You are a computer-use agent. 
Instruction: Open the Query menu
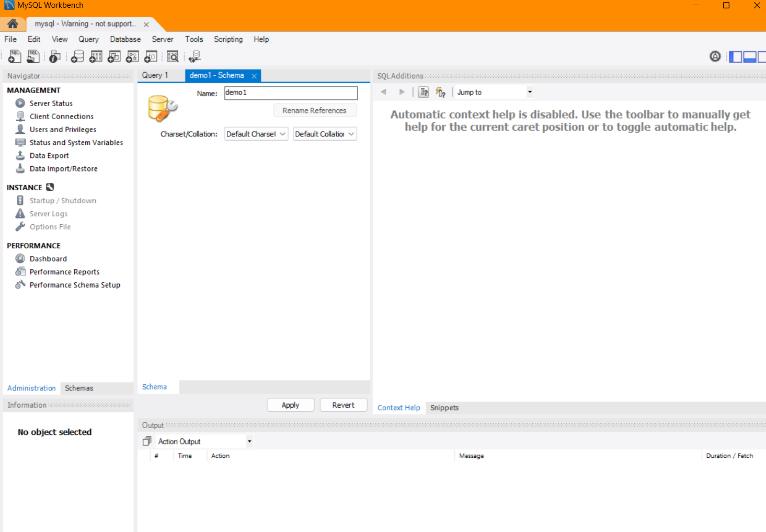pos(88,39)
